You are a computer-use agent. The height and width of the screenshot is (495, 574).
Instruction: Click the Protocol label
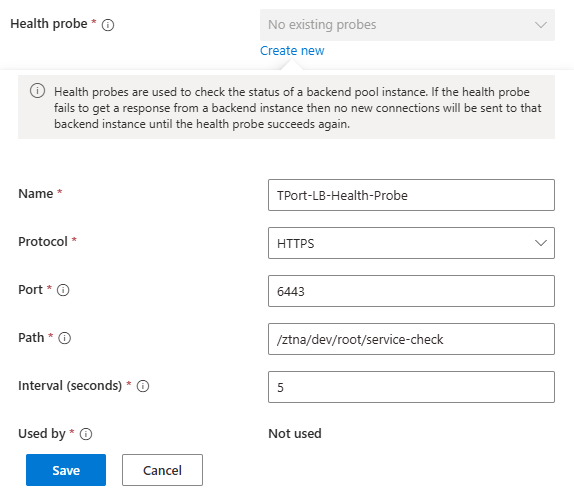[43, 242]
